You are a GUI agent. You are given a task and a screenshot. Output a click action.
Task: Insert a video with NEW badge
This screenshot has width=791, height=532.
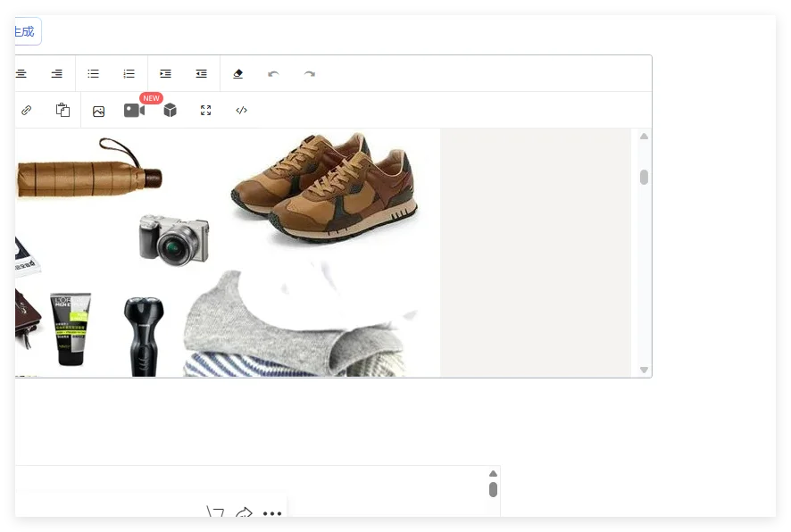pyautogui.click(x=134, y=110)
